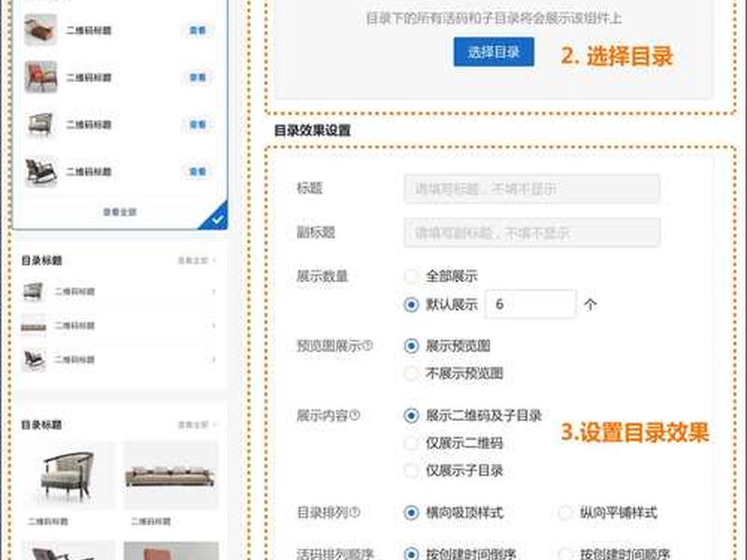747x560 pixels.
Task: Select the 展示预览图 radio option
Action: tap(411, 345)
